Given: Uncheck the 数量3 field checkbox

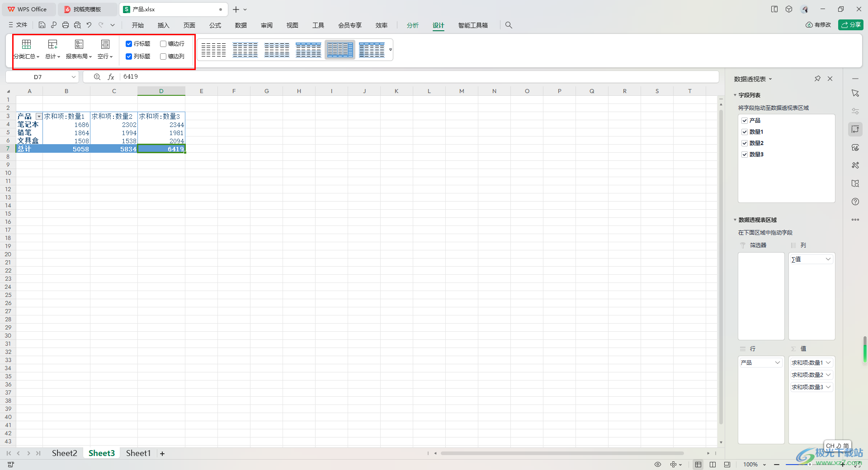Looking at the screenshot, I should tap(745, 155).
